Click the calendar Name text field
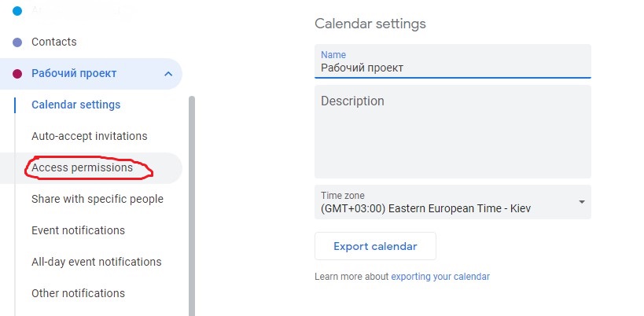This screenshot has height=316, width=644. point(452,68)
